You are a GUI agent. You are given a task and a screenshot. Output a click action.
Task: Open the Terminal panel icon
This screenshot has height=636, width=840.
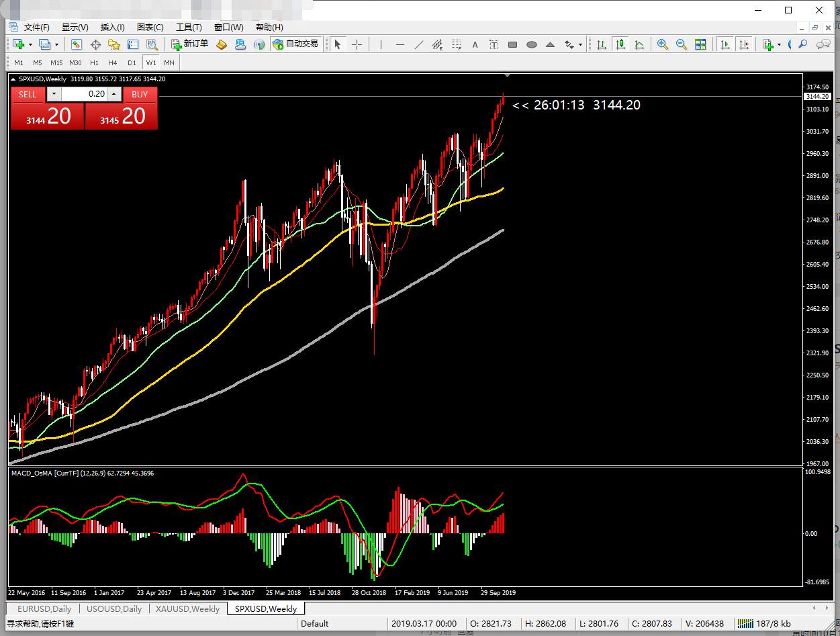133,44
